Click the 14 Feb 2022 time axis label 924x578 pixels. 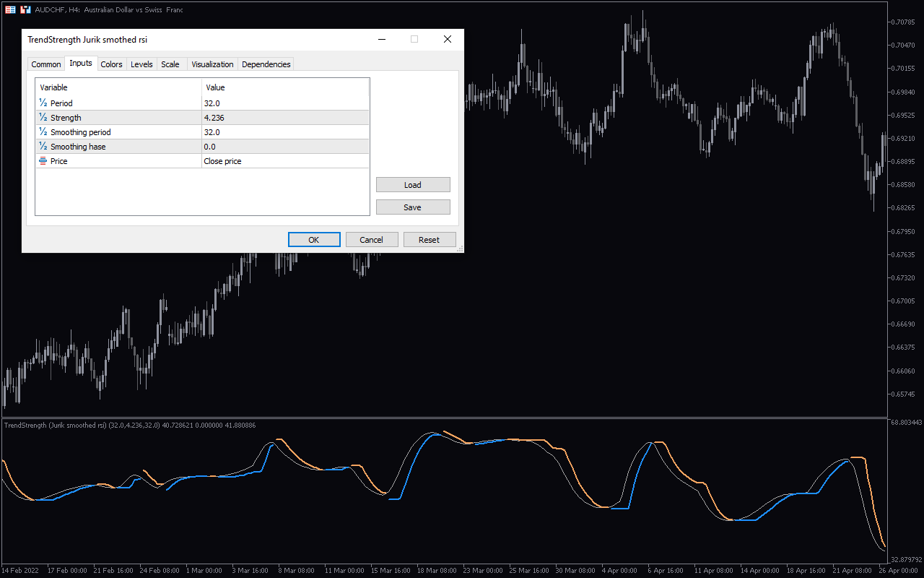[19, 570]
